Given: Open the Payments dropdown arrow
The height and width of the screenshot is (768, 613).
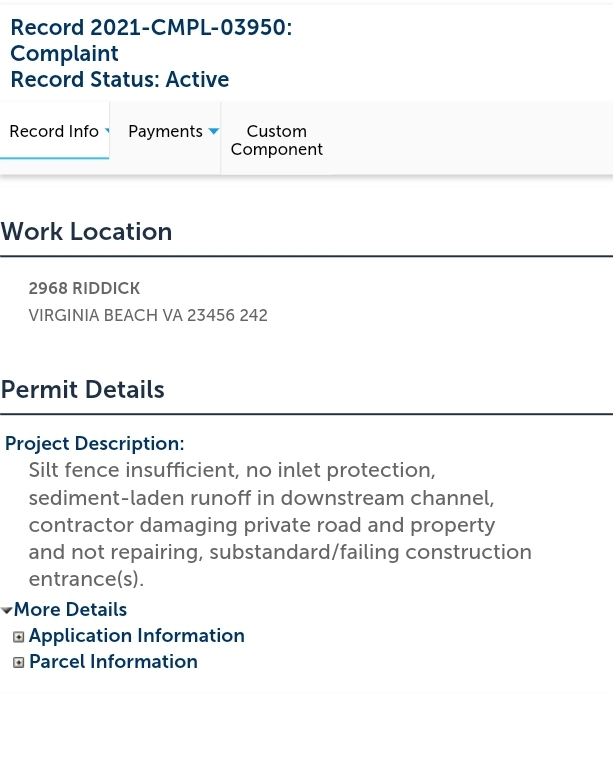Looking at the screenshot, I should pos(213,132).
